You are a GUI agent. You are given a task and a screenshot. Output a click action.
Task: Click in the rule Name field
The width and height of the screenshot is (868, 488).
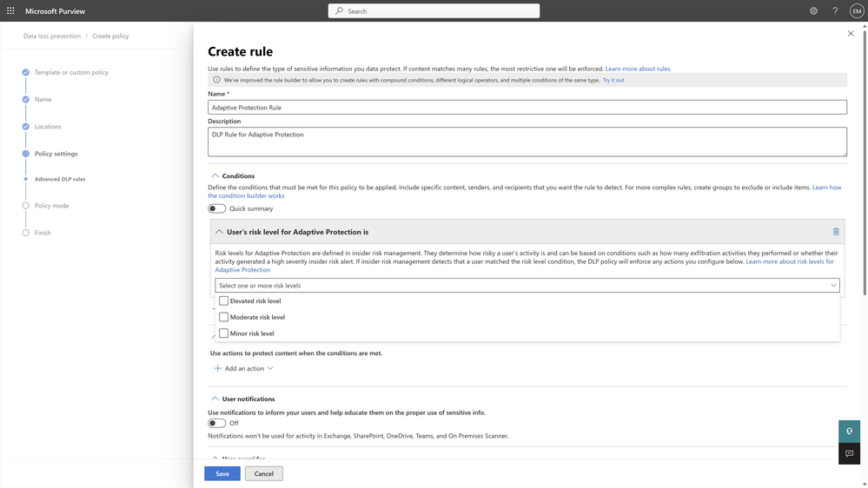click(x=527, y=108)
